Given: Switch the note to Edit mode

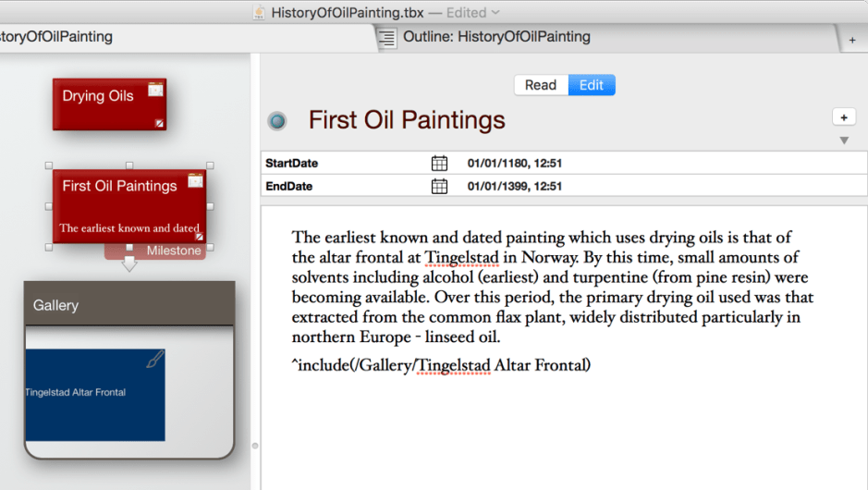Looking at the screenshot, I should click(592, 85).
